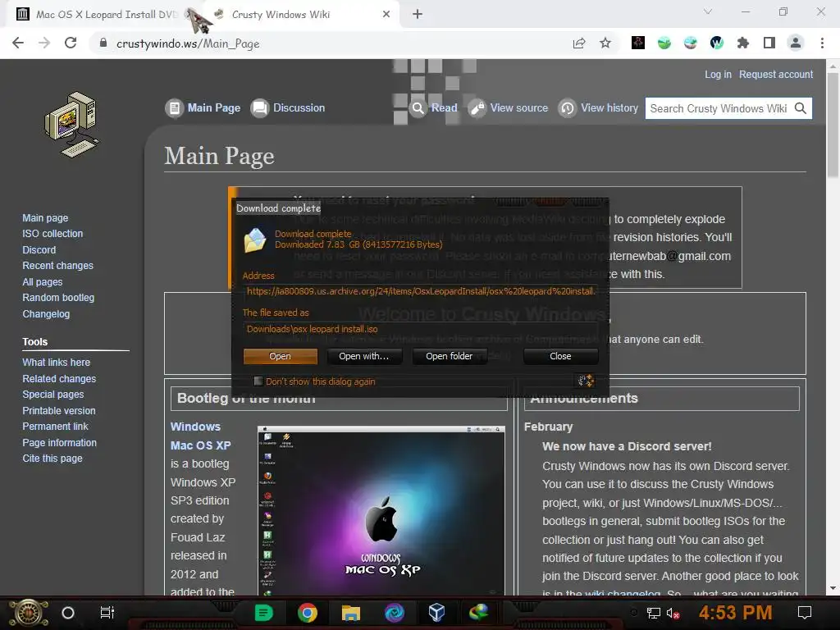Screen dimensions: 840x630
Task: Bookmark this page with the star icon
Action: [x=605, y=43]
